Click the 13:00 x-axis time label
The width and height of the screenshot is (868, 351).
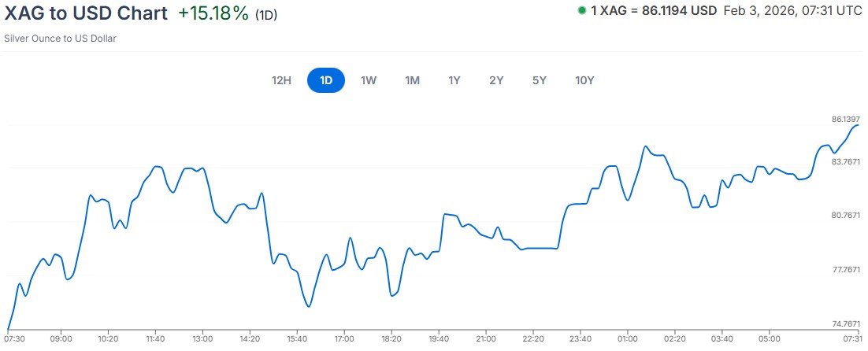202,338
